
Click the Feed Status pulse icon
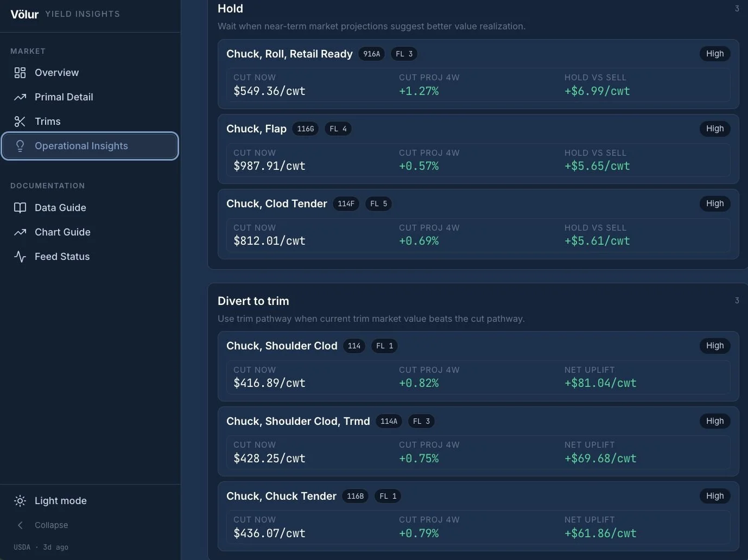pyautogui.click(x=20, y=257)
